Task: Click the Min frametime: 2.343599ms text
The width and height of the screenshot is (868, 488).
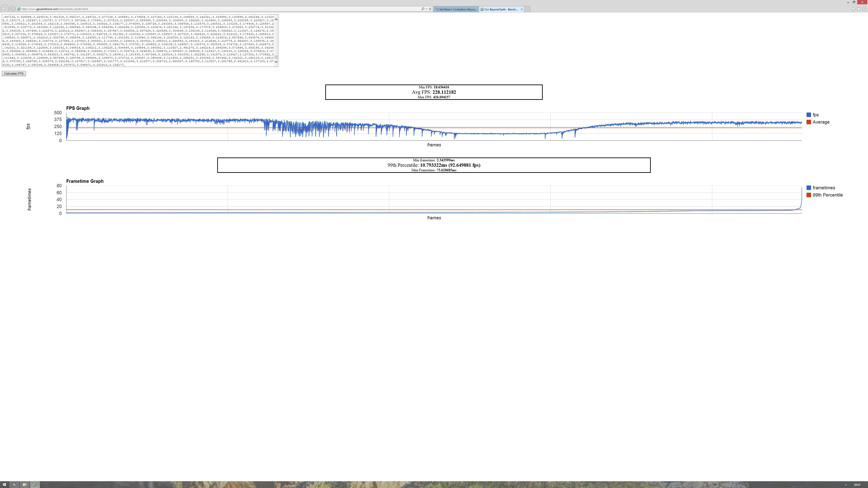Action: [434, 160]
